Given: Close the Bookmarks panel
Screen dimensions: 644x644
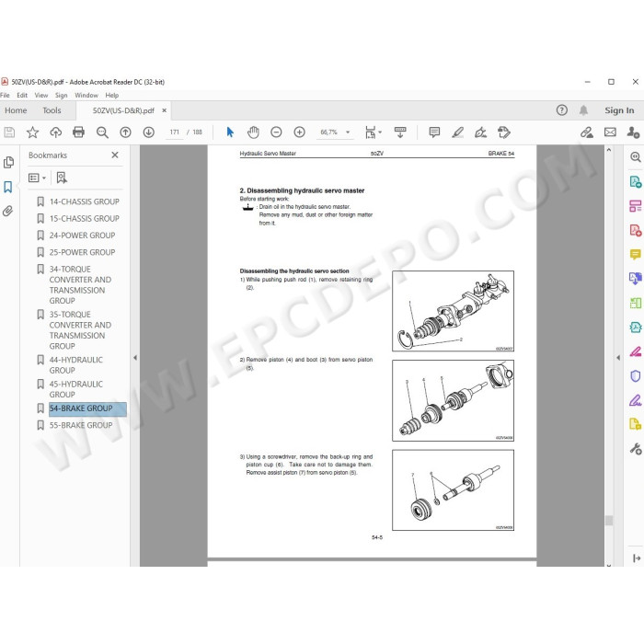Looking at the screenshot, I should point(115,155).
